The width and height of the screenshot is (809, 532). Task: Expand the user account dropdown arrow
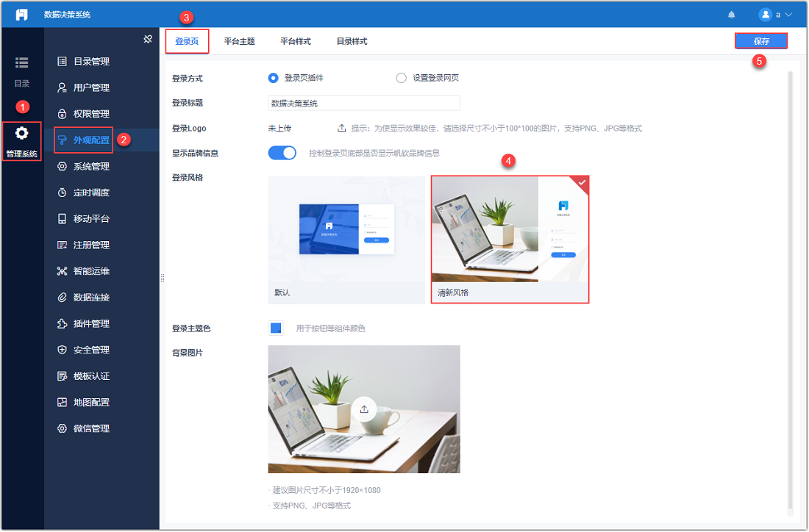788,15
